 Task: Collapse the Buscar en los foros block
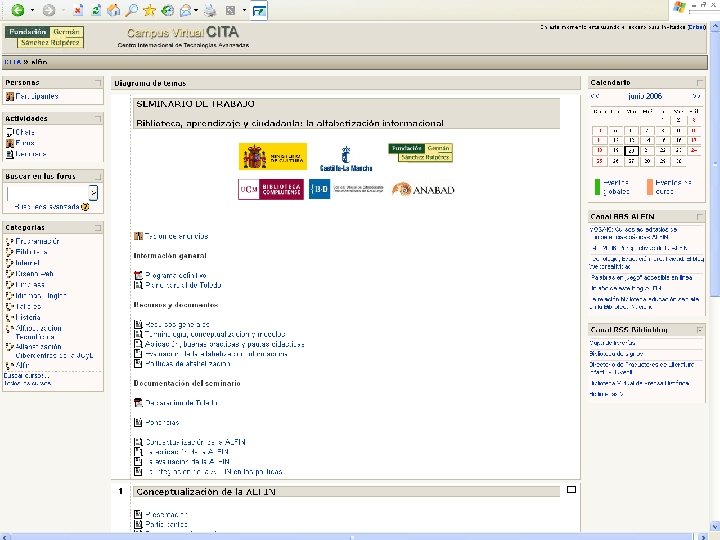(98, 176)
